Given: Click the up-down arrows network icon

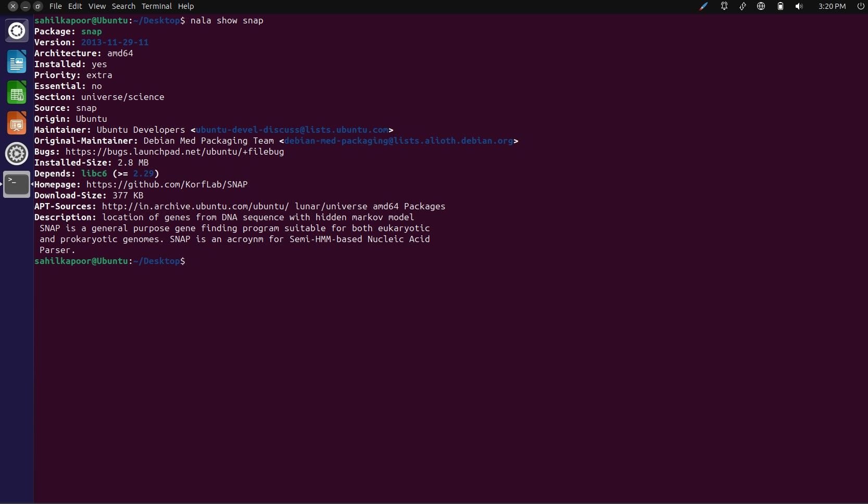Looking at the screenshot, I should 743,6.
